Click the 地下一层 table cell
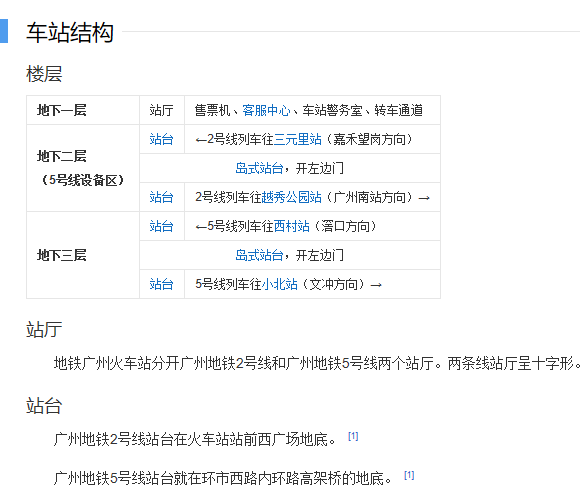580x497 pixels. pos(83,110)
